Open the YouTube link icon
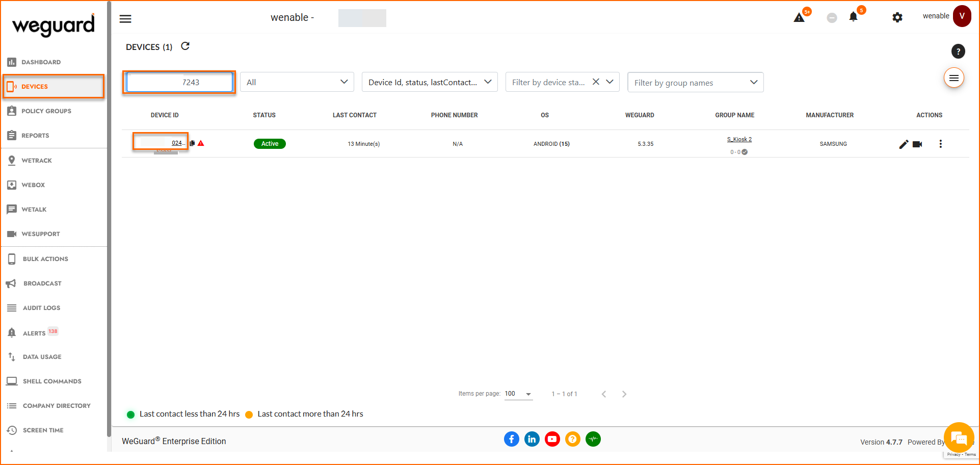 click(552, 439)
